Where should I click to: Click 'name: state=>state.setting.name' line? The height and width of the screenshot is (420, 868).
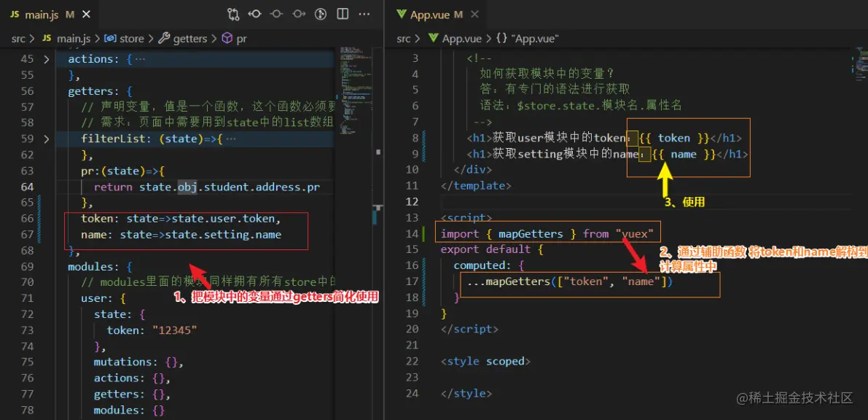(x=181, y=235)
